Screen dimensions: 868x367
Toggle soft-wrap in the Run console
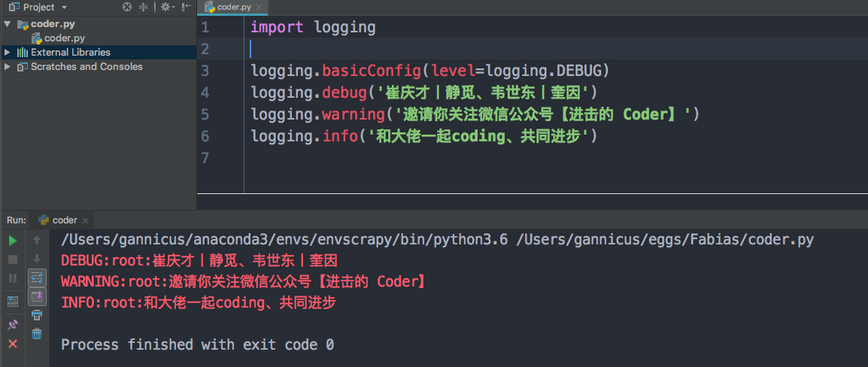pyautogui.click(x=37, y=278)
